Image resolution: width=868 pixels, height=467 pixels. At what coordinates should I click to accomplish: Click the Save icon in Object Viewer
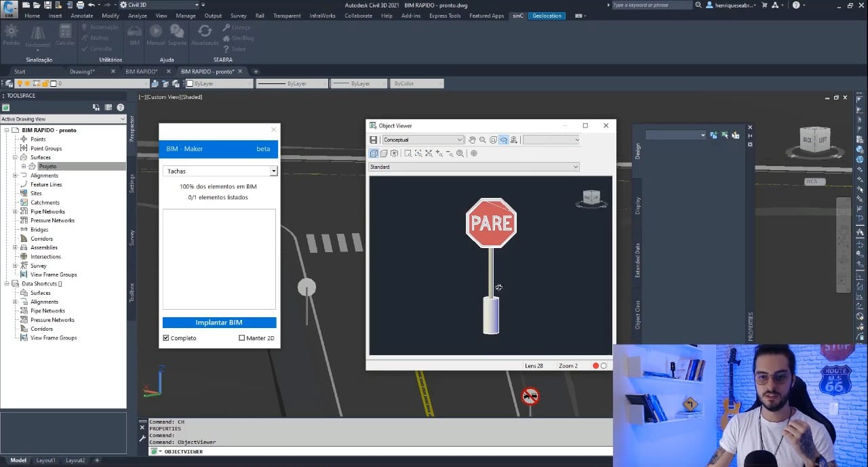point(374,140)
